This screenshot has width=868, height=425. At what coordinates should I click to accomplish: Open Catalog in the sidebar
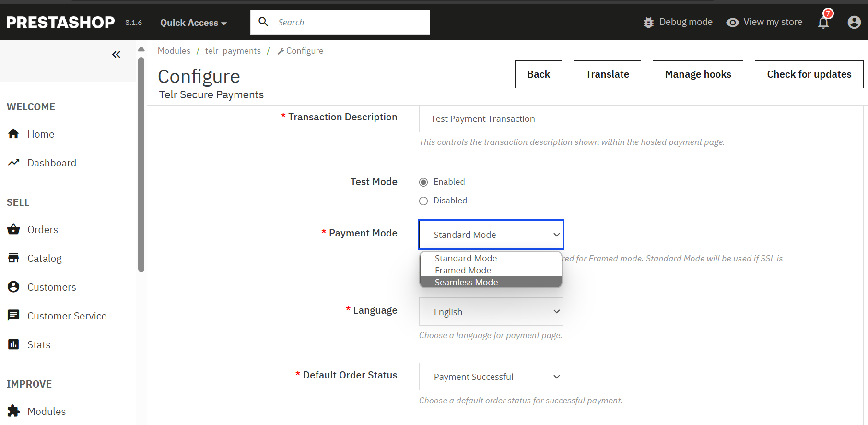[x=45, y=259]
